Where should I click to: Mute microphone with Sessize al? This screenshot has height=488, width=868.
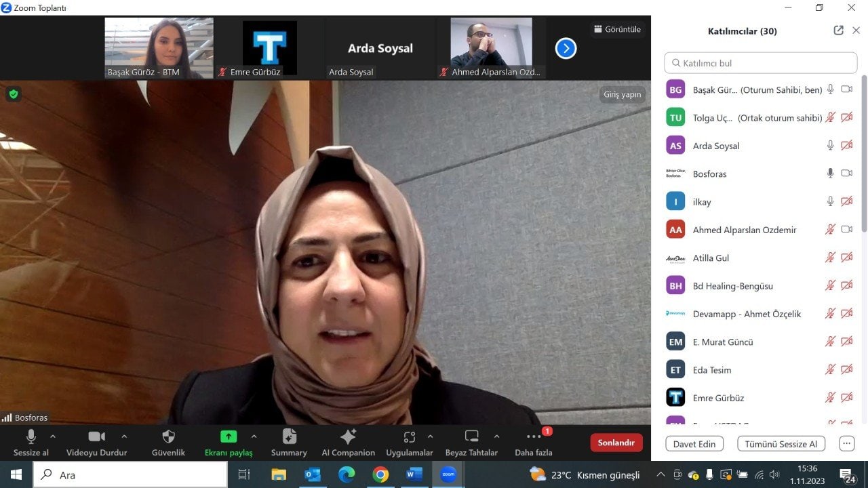[x=31, y=437]
